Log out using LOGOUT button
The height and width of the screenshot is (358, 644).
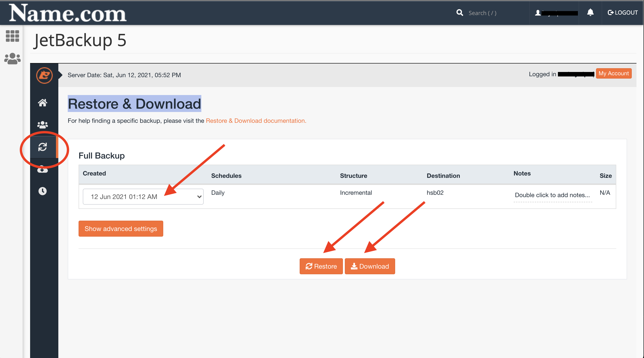[623, 12]
